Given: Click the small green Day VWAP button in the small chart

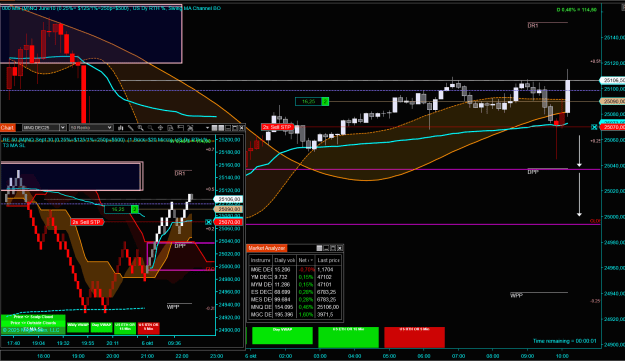Looking at the screenshot, I should [x=102, y=328].
